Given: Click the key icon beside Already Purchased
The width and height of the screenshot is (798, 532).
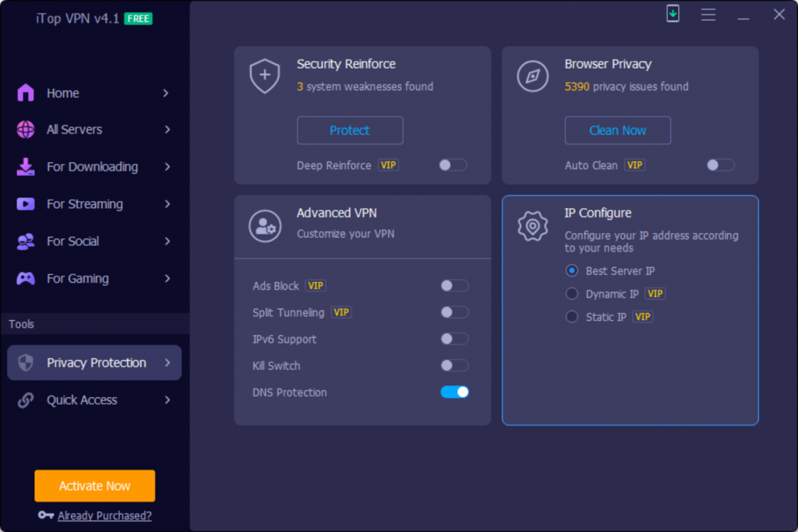Looking at the screenshot, I should pos(46,515).
